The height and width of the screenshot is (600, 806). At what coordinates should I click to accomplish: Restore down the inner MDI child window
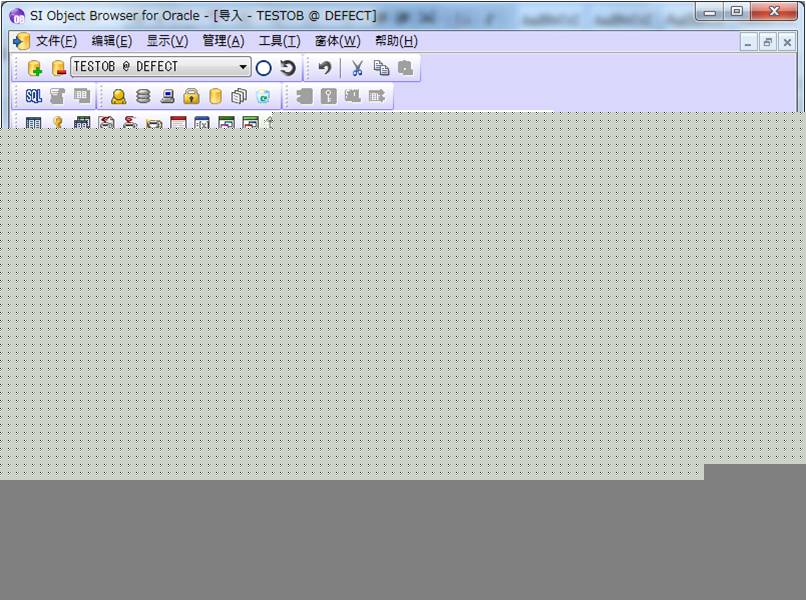coord(767,43)
